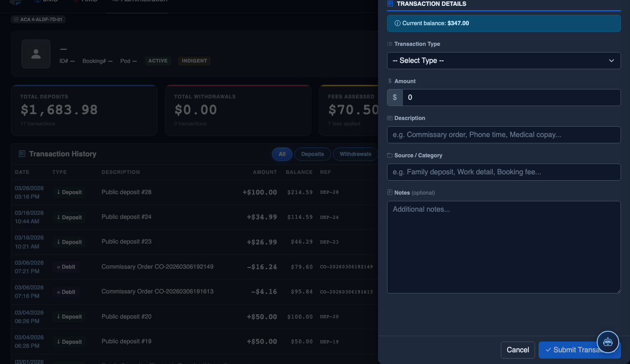
Task: Click the Cancel button
Action: tap(518, 350)
